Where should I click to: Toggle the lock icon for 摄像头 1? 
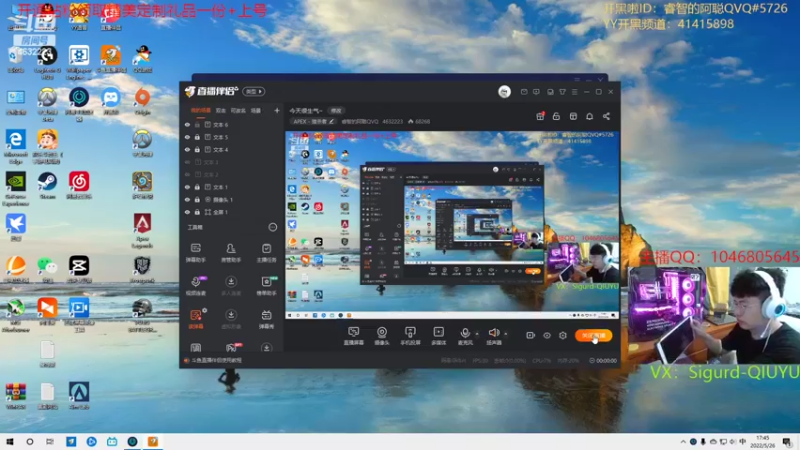tap(197, 199)
